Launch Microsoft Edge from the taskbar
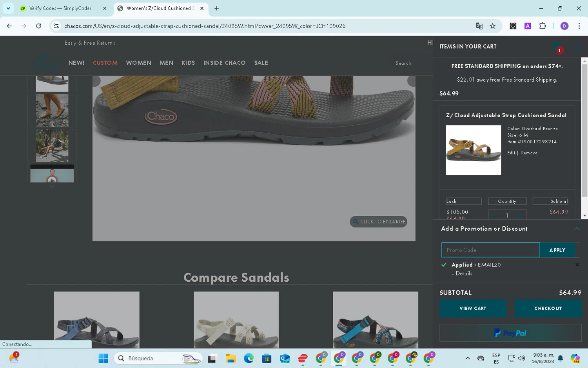The image size is (588, 368). click(x=249, y=358)
